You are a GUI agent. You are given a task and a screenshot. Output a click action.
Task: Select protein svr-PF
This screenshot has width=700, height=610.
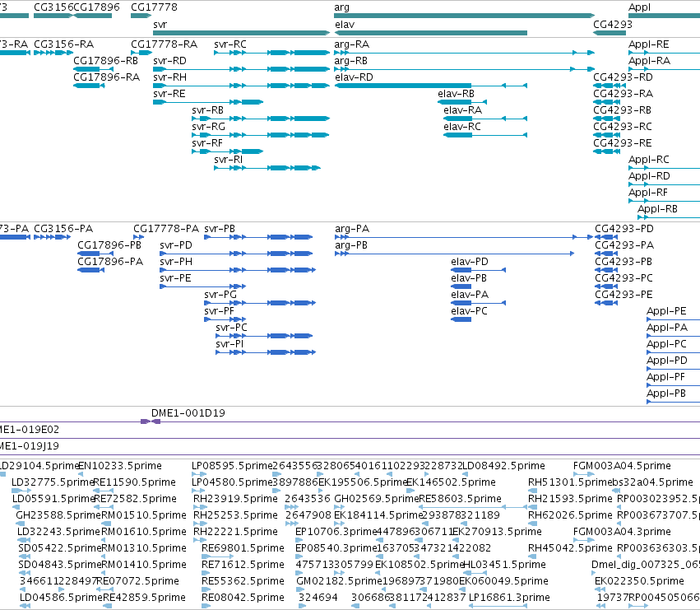point(225,319)
